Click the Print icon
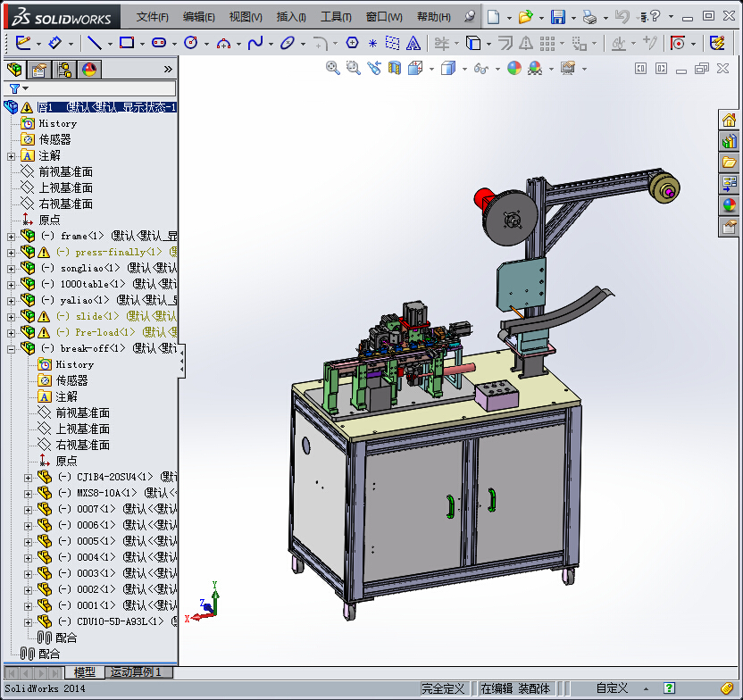Screen dimensions: 743x700 pyautogui.click(x=589, y=18)
